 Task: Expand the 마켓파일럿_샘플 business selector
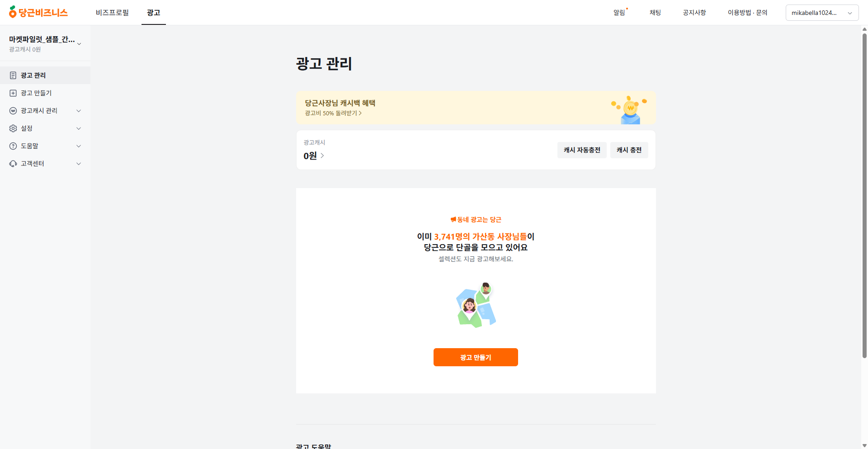click(45, 43)
